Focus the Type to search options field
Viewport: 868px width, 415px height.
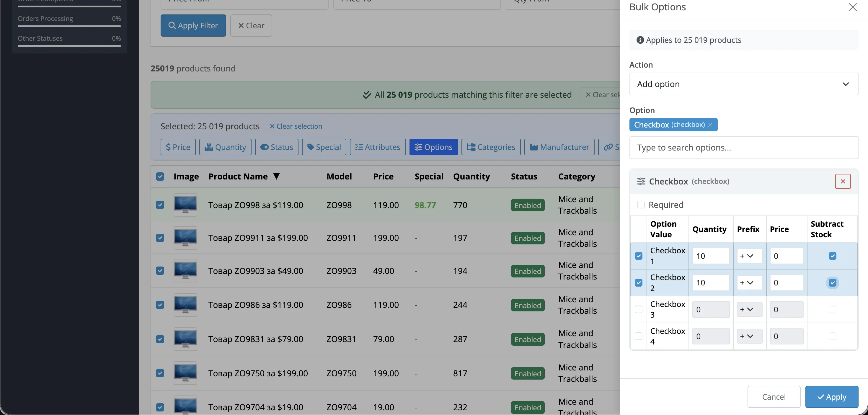(744, 148)
